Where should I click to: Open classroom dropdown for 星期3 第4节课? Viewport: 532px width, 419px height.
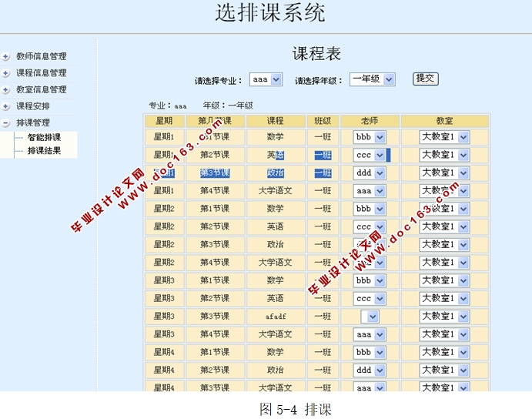pyautogui.click(x=444, y=335)
